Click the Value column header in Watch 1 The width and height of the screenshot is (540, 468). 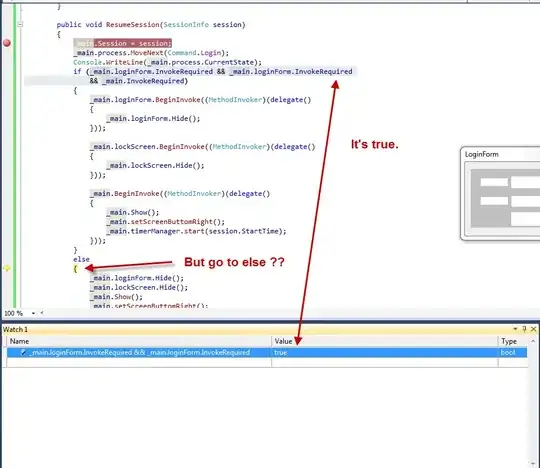click(x=385, y=341)
